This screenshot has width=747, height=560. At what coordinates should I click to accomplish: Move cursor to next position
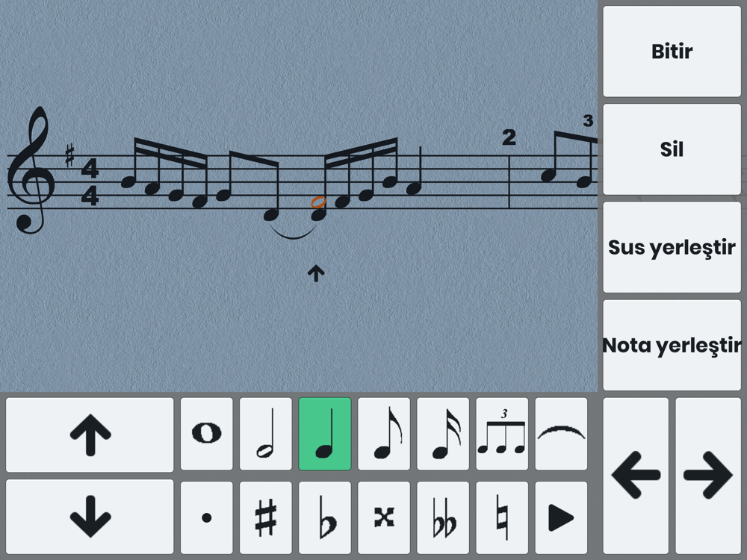point(708,476)
